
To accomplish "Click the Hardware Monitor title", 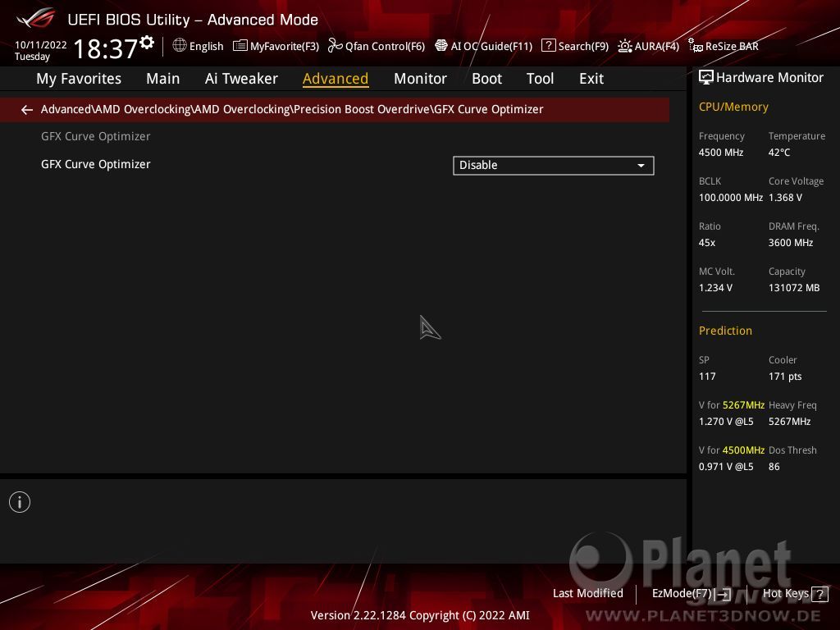I will click(769, 78).
